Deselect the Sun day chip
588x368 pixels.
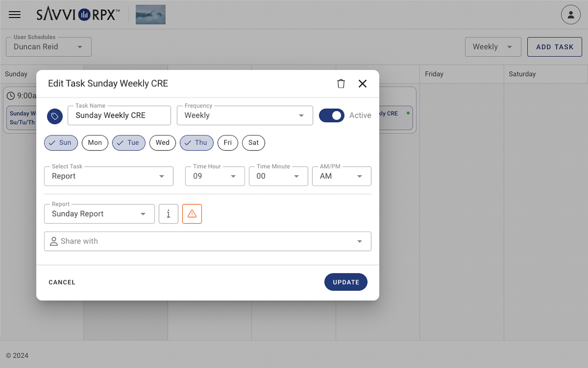(x=61, y=142)
